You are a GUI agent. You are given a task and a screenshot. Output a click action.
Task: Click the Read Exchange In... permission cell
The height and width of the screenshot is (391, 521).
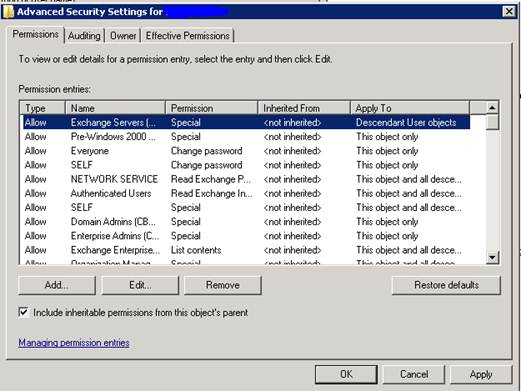click(211, 193)
